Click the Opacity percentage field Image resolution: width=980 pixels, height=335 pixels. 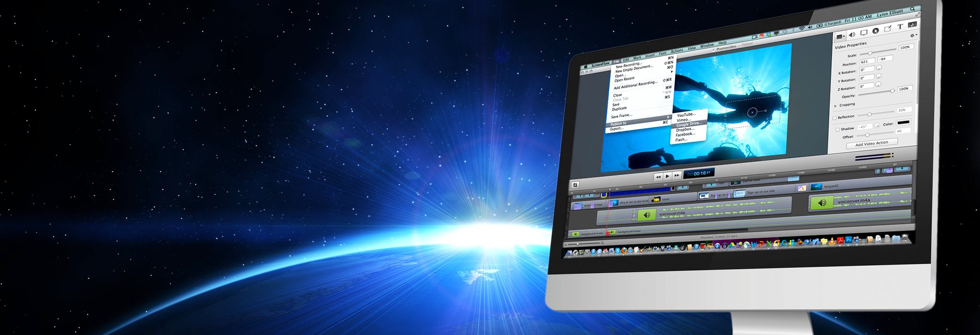coord(904,89)
